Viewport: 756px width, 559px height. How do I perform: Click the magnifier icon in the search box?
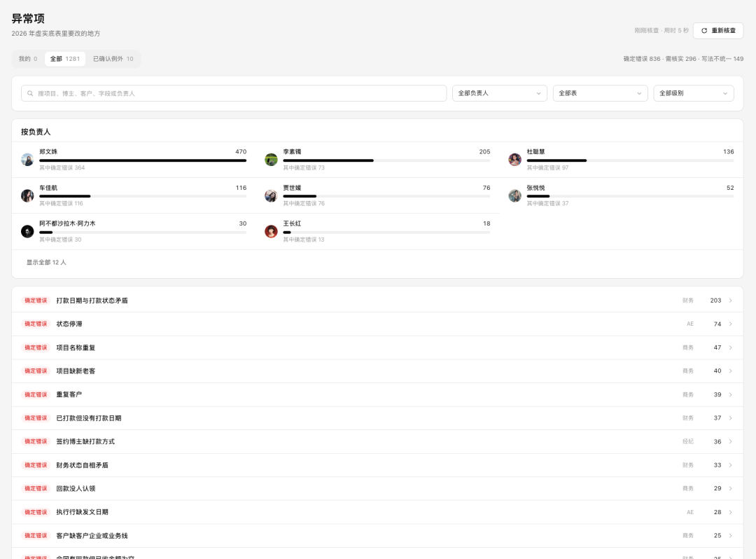[x=30, y=94]
